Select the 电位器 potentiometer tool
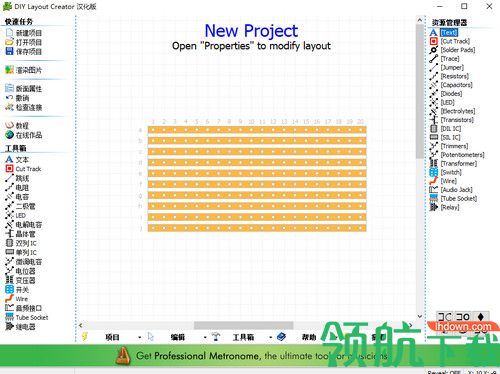The height and width of the screenshot is (374, 500). point(21,271)
